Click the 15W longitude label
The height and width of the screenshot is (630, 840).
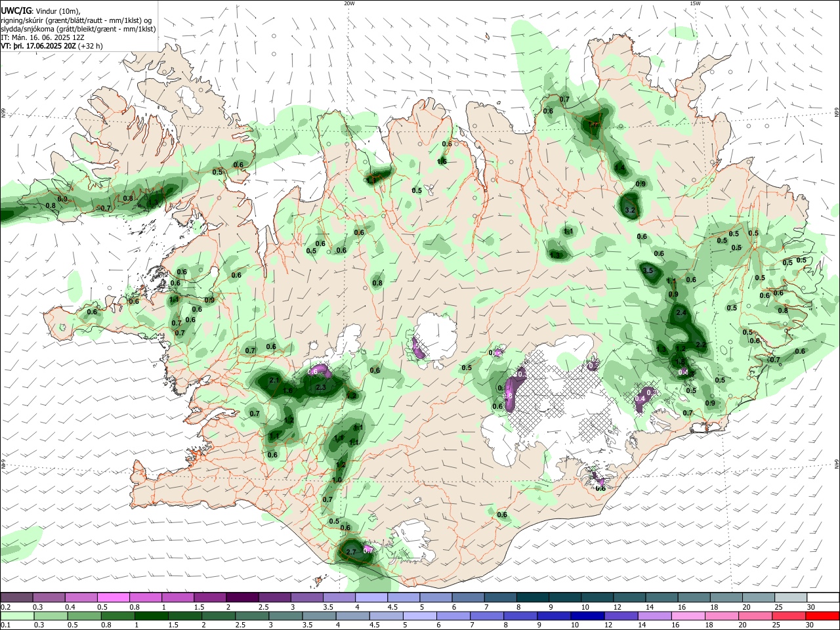pos(695,3)
